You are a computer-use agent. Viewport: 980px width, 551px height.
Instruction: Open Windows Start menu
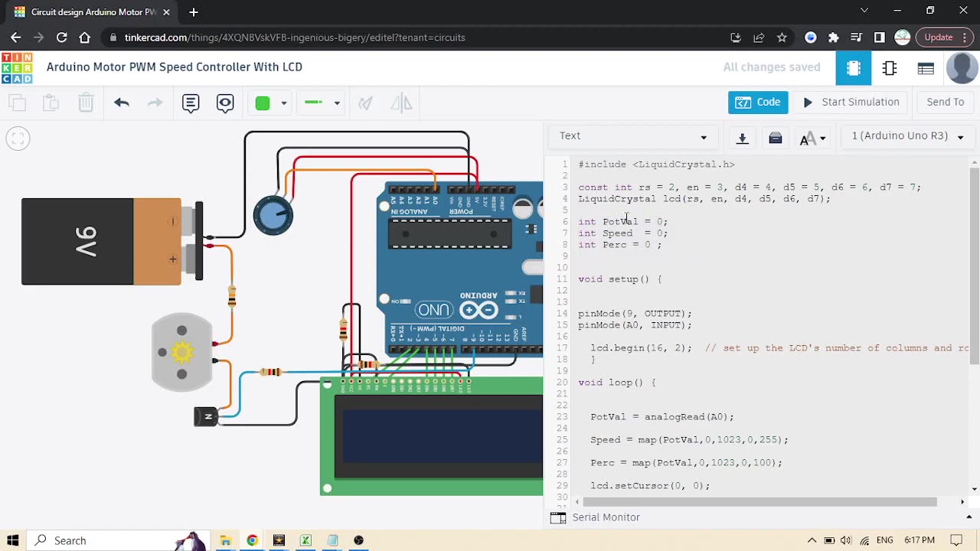13,540
